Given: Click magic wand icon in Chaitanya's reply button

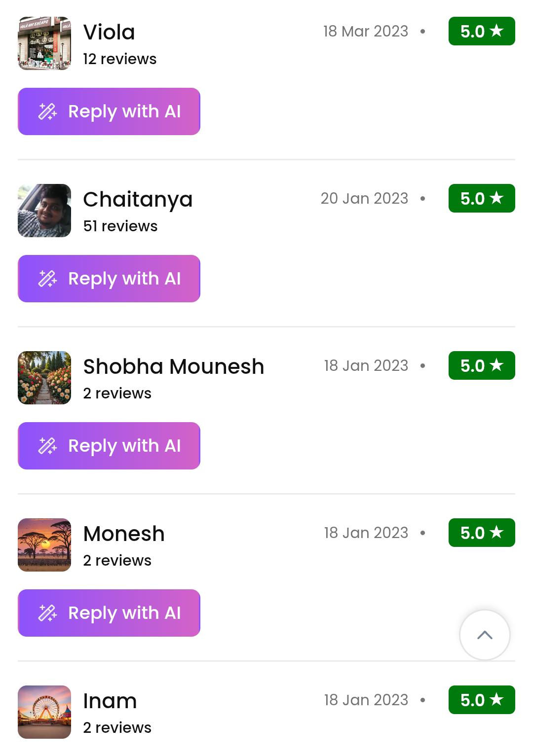Looking at the screenshot, I should pos(48,279).
